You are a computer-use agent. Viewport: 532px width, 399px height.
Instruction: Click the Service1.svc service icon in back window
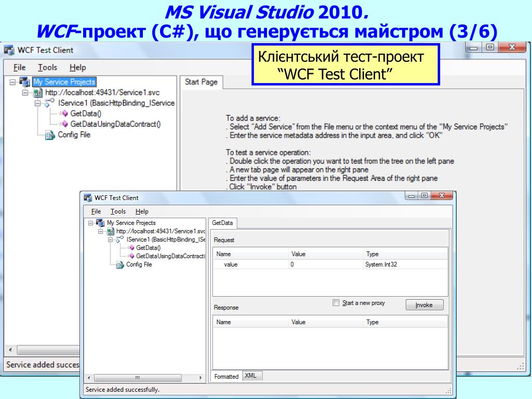point(37,92)
